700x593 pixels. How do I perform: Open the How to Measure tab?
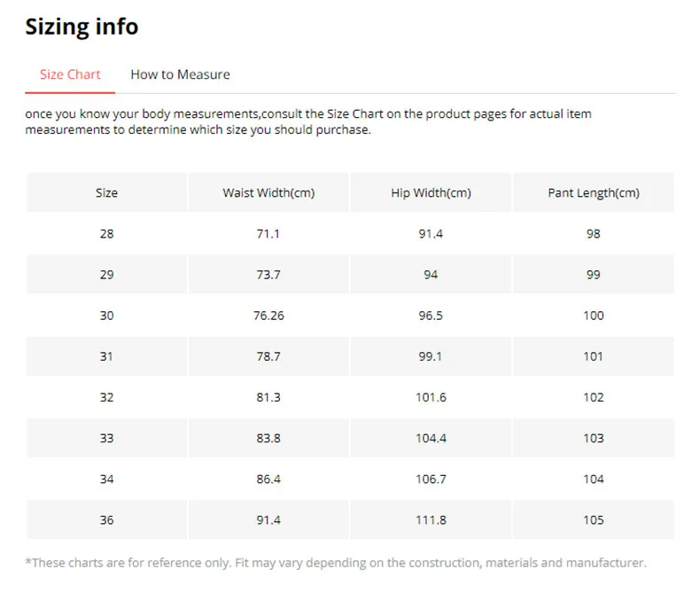pos(180,74)
